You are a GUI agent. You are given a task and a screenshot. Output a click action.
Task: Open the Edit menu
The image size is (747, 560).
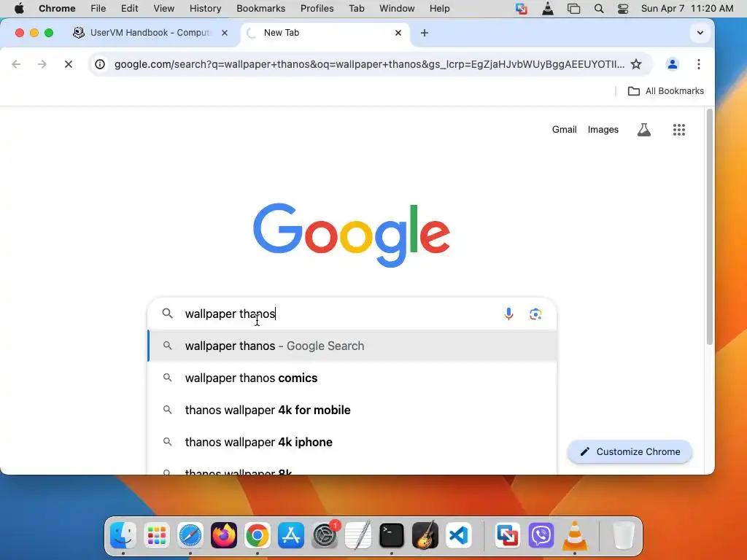(x=129, y=9)
